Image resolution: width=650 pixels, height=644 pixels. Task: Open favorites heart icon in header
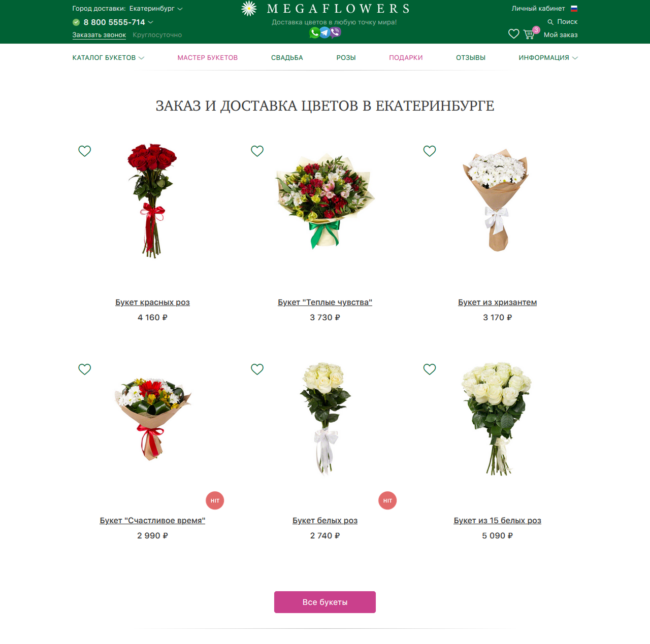(514, 34)
